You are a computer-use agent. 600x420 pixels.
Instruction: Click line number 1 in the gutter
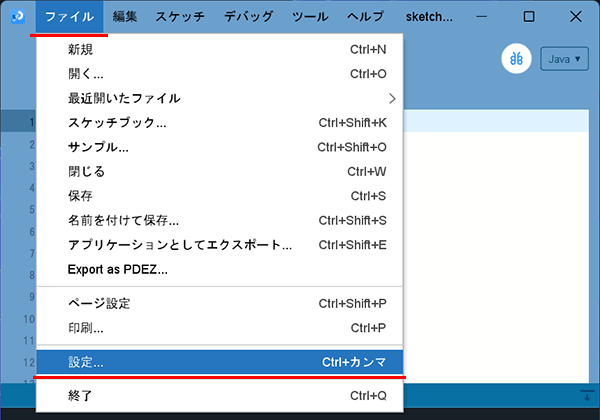pos(32,123)
